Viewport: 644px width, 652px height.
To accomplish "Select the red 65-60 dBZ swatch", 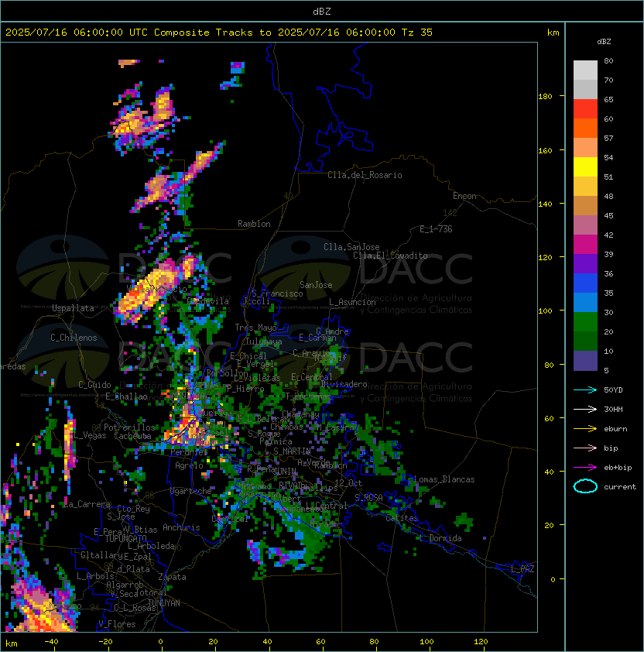I will (585, 109).
